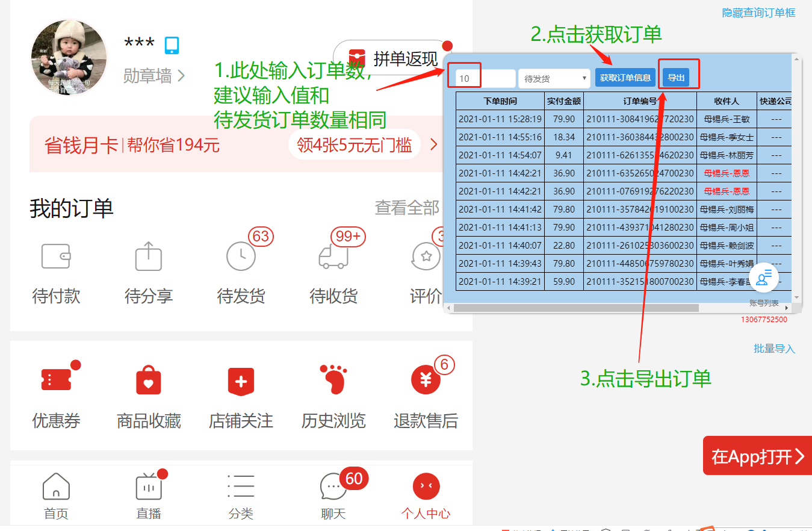812x531 pixels.
Task: Click the 在App打开 button
Action: [757, 456]
